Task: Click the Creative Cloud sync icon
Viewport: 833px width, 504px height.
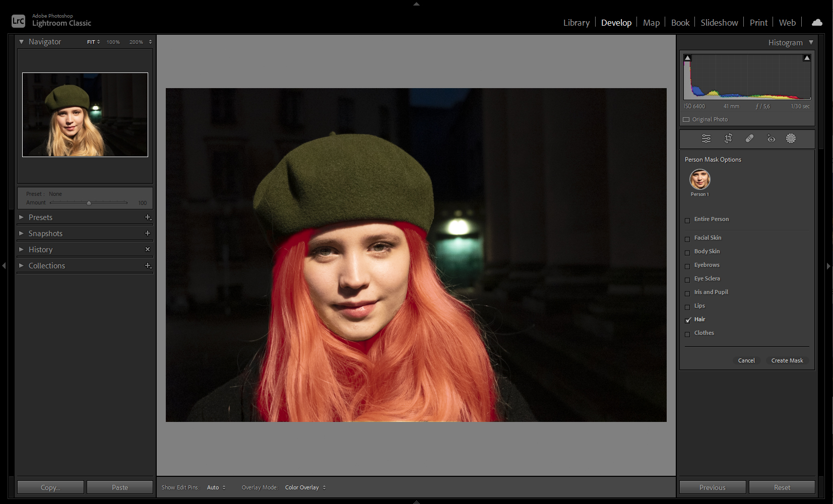Action: (x=816, y=22)
